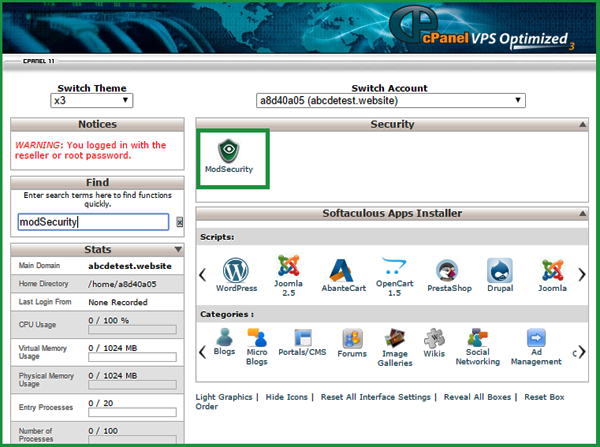Browse the Blogs category
Screen dimensions: 600x447
[224, 342]
